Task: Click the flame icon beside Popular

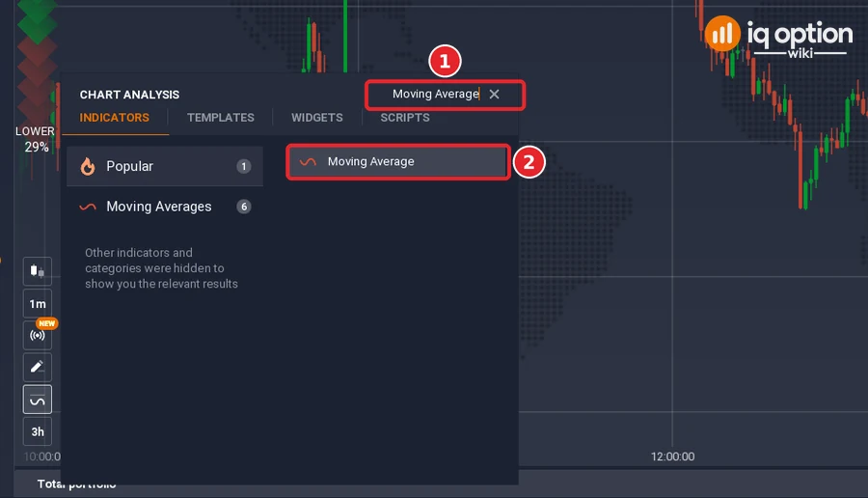Action: click(x=88, y=166)
